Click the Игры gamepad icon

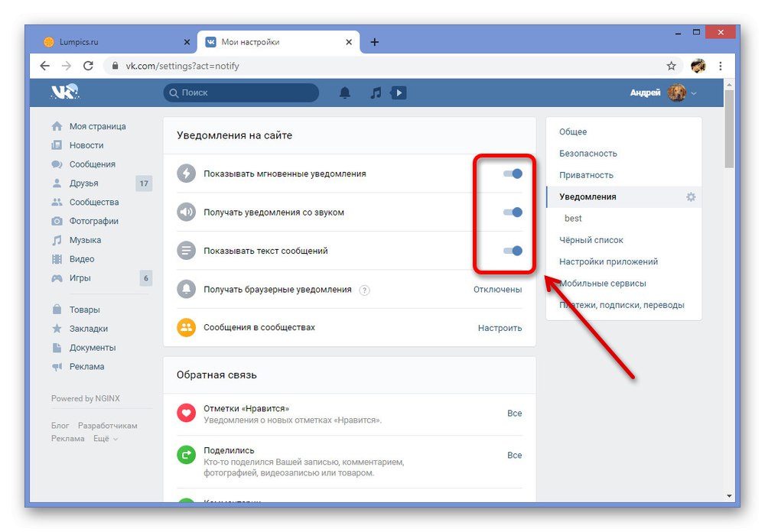tap(57, 278)
